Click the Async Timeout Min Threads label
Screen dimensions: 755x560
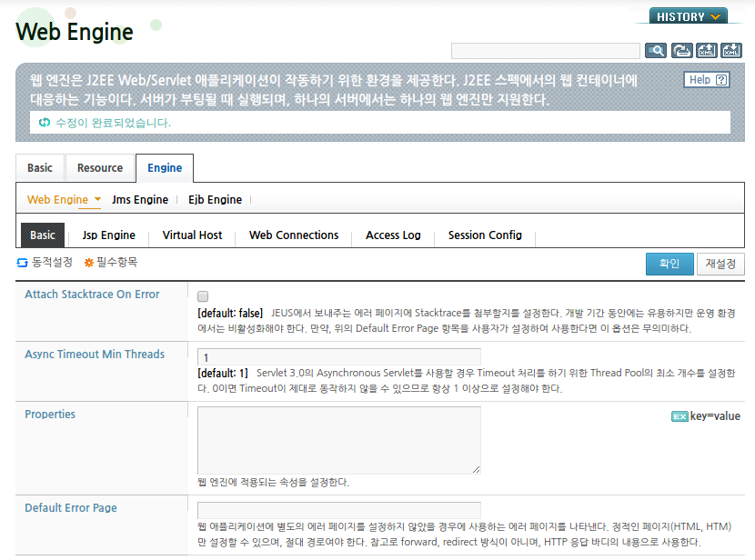click(95, 355)
